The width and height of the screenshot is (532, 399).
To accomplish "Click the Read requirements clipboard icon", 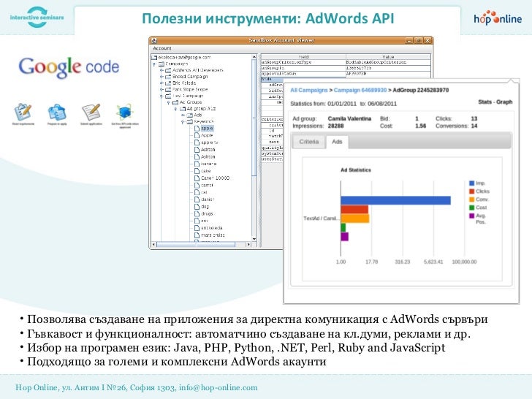I will click(x=23, y=112).
